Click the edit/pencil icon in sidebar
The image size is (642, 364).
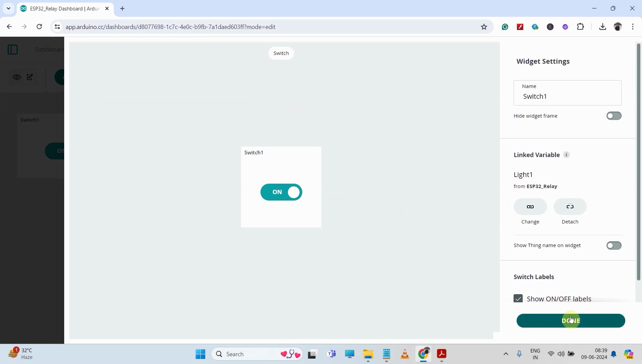point(29,76)
